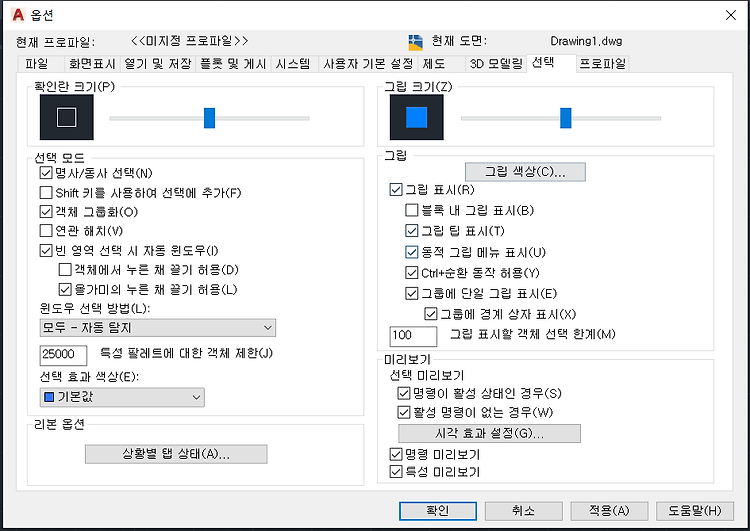The width and height of the screenshot is (750, 531).
Task: Toggle 명령이 활성 상태인 경우(S) checkbox
Action: pos(404,393)
